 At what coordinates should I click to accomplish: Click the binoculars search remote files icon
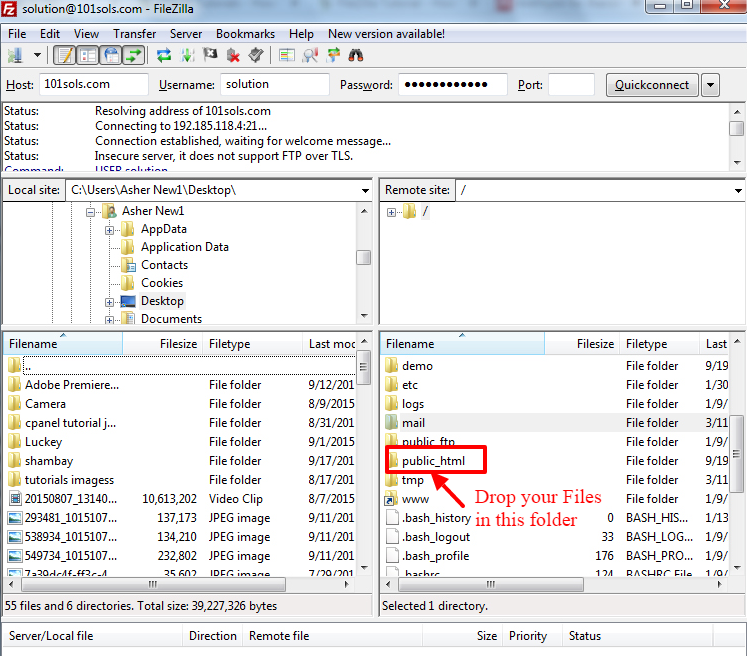[356, 55]
